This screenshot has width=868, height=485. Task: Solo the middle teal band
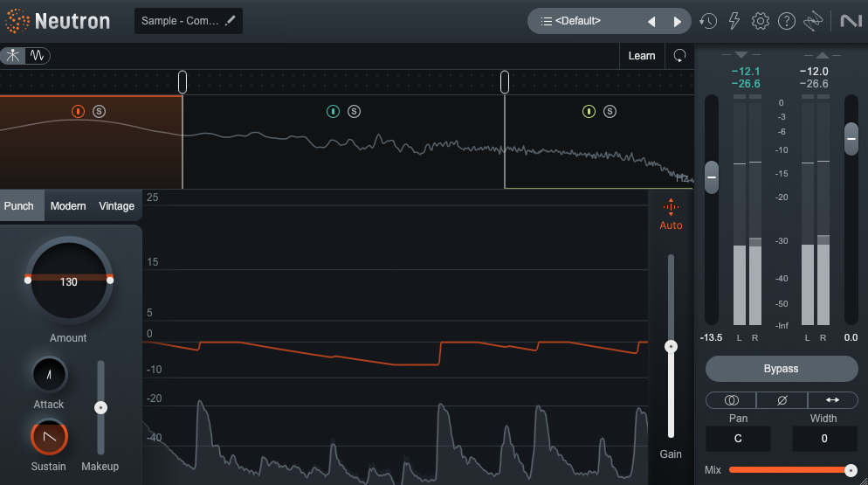(x=354, y=111)
